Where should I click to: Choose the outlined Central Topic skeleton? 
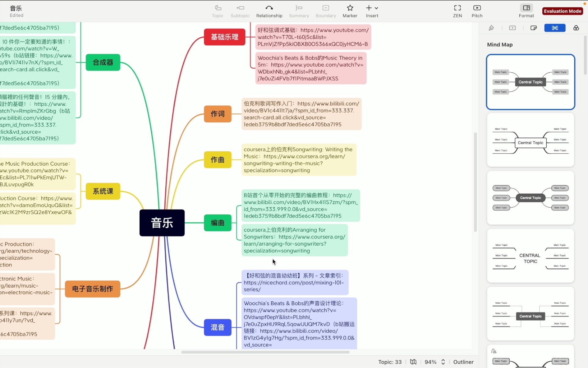click(x=530, y=140)
